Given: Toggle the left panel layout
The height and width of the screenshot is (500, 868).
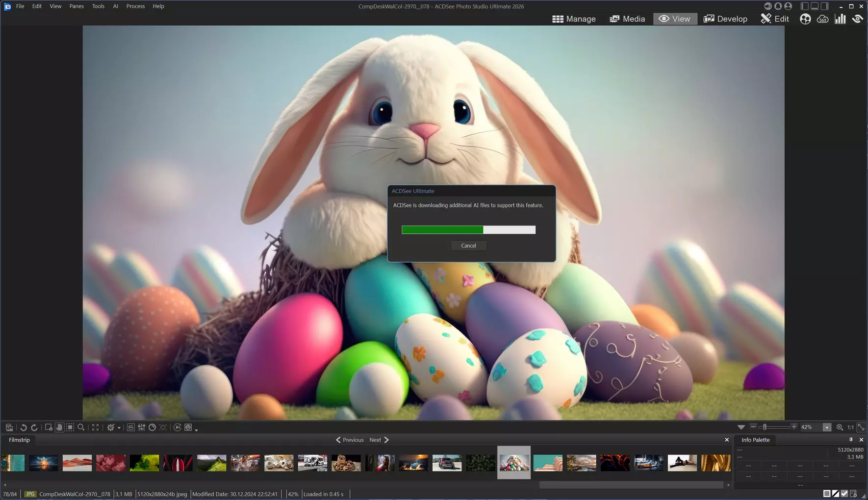Looking at the screenshot, I should tap(804, 6).
